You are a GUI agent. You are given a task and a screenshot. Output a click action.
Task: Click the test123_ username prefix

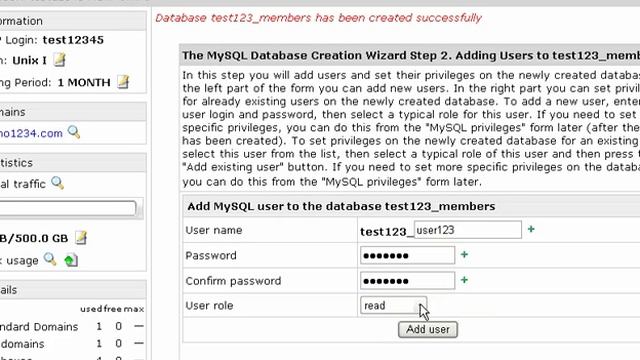pyautogui.click(x=387, y=231)
